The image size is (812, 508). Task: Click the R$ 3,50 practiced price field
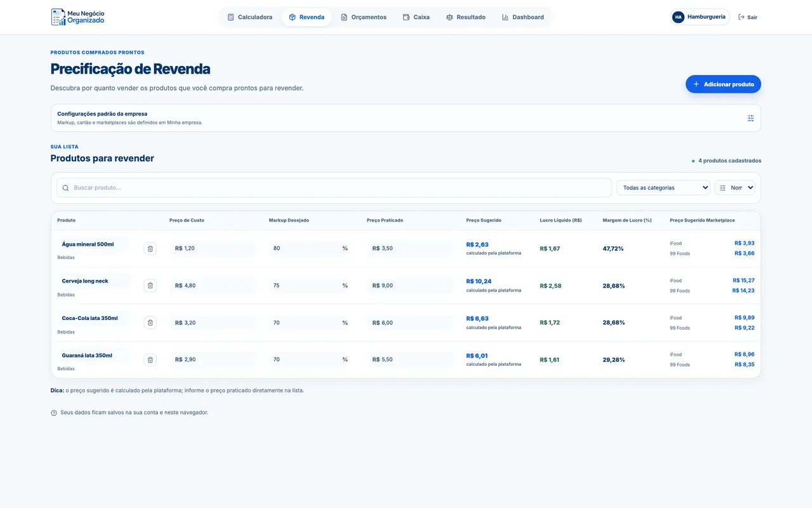pyautogui.click(x=410, y=248)
